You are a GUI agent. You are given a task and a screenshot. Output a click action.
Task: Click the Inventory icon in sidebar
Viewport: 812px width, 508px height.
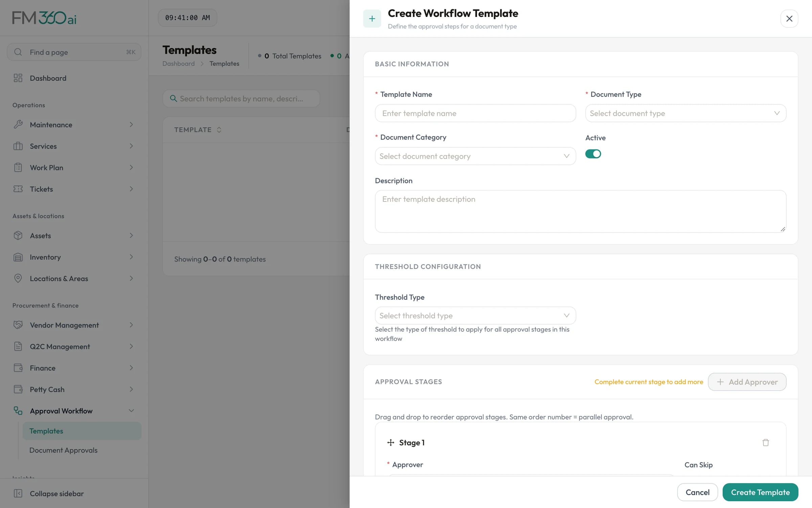(18, 257)
